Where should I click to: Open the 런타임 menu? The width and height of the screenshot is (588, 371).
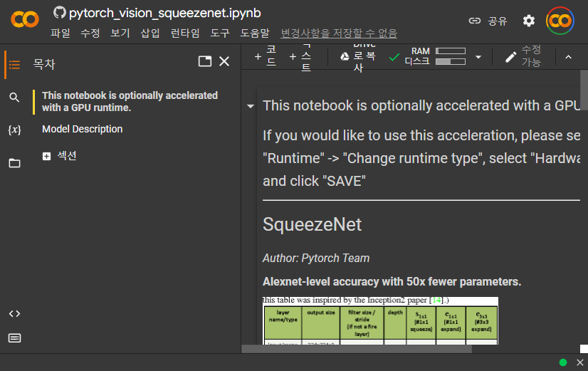pos(185,33)
